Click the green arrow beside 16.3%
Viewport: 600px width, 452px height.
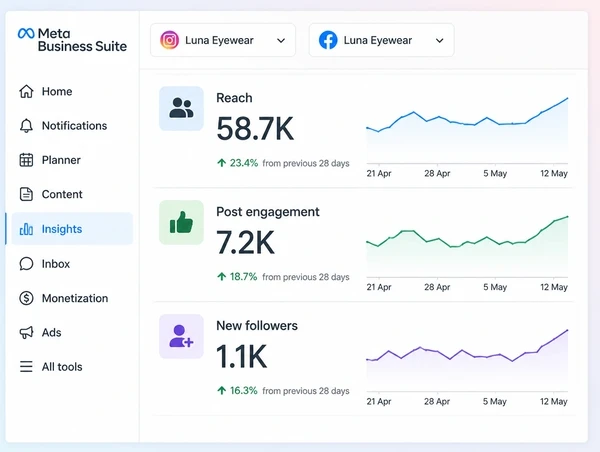[x=222, y=390]
